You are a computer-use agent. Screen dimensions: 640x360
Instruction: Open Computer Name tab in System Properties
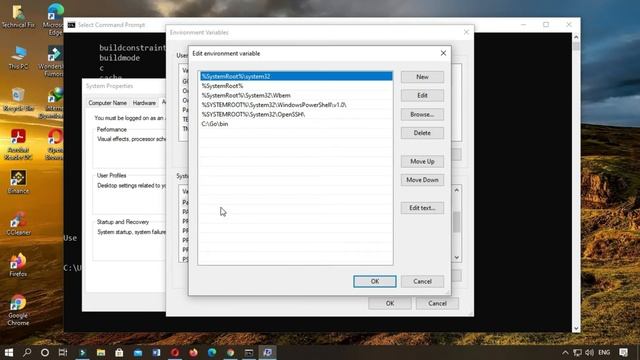point(108,103)
